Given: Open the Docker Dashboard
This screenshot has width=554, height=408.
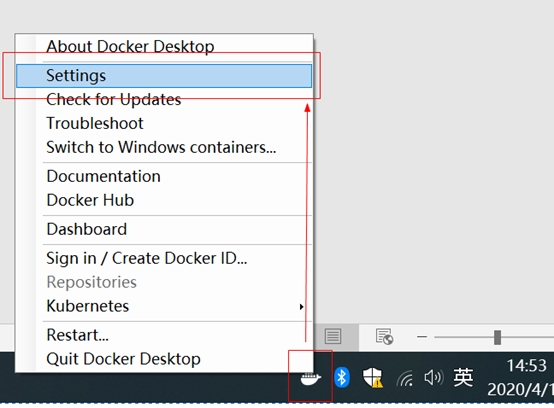Looking at the screenshot, I should pos(164,229).
